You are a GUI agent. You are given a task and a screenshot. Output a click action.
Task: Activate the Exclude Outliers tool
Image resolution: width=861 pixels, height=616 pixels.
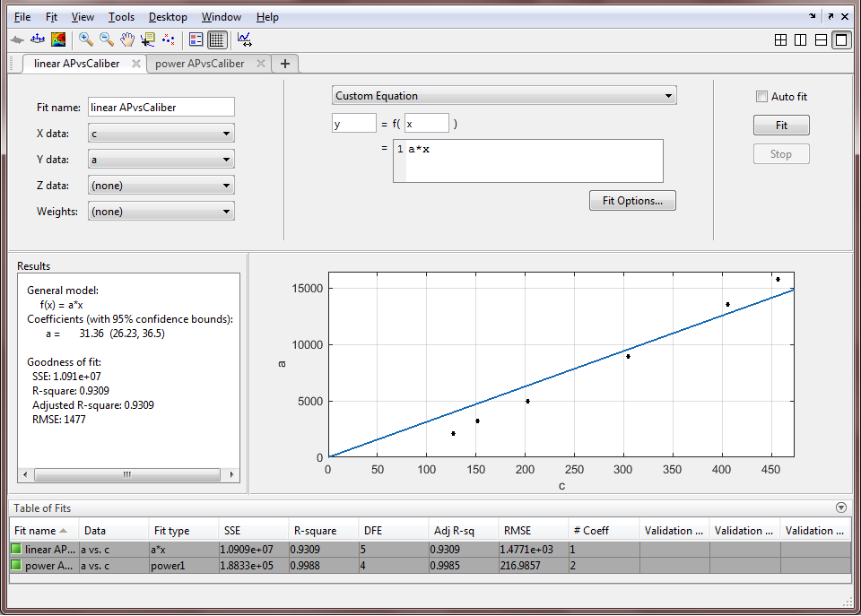168,39
